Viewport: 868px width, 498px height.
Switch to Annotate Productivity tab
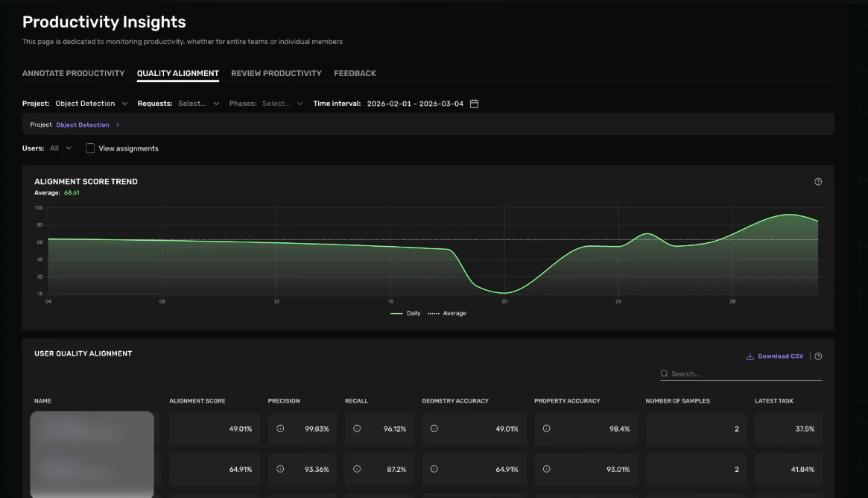(x=73, y=73)
